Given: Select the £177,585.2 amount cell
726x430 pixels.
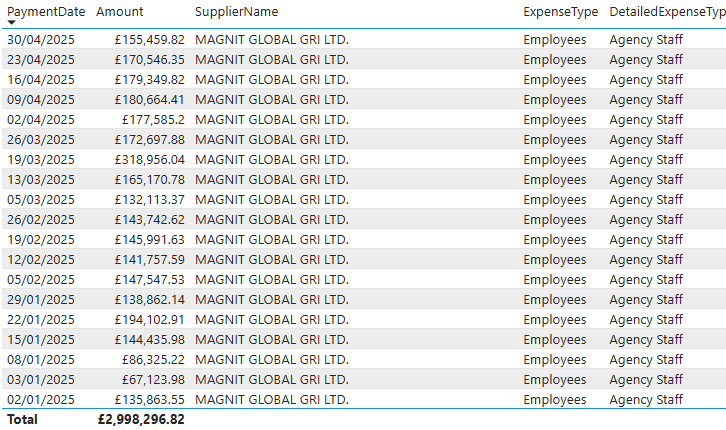Looking at the screenshot, I should coord(153,120).
